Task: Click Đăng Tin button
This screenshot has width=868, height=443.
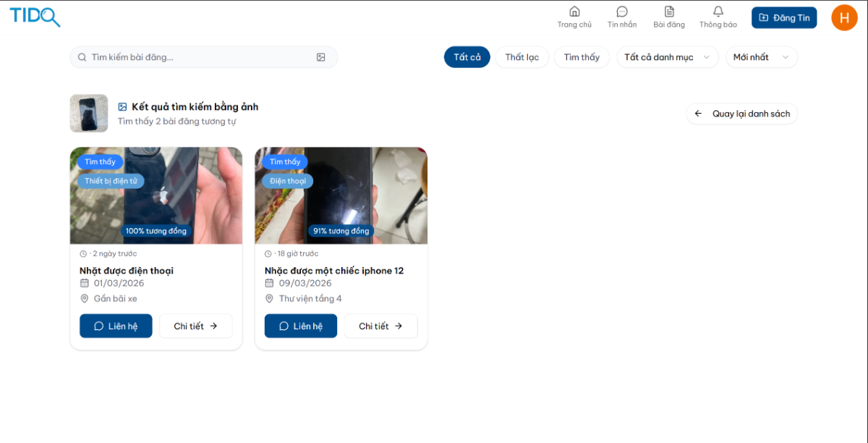Action: 784,17
